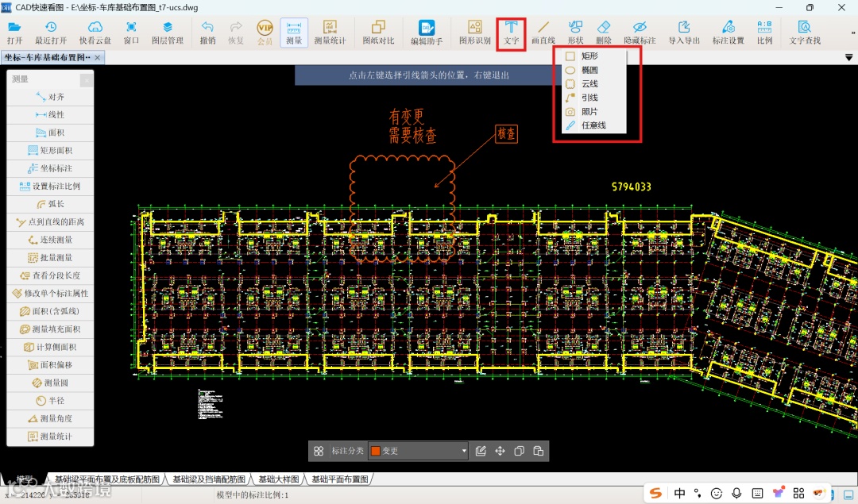Toggle 隐藏标注 annotation visibility

640,33
